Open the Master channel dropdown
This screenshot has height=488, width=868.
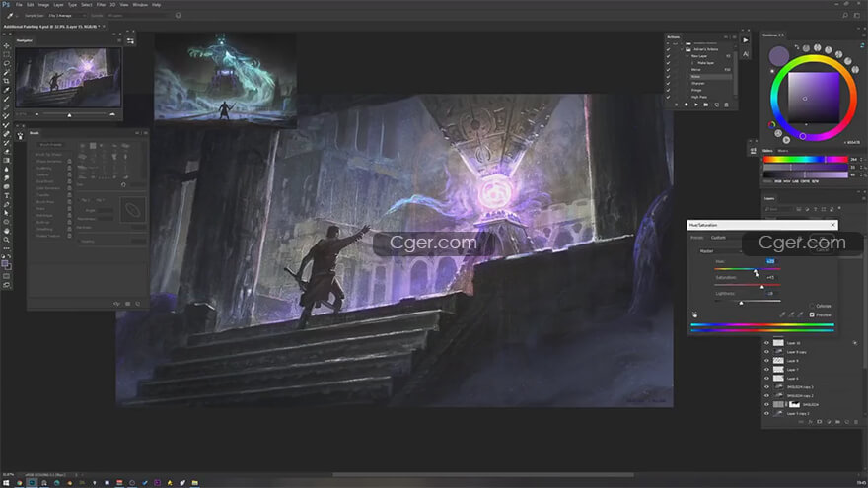coord(720,251)
